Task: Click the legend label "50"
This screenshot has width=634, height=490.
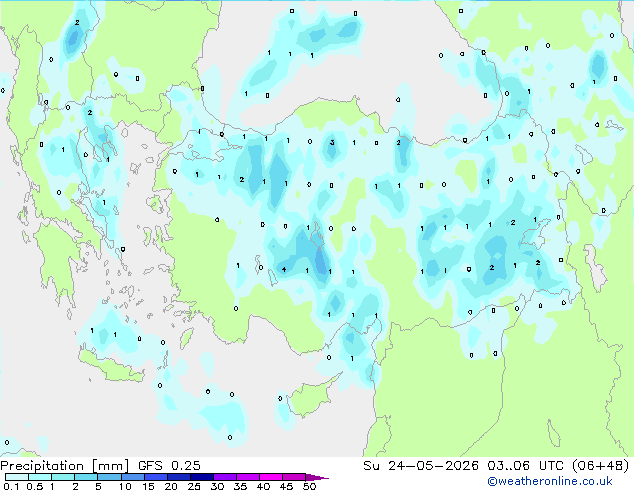Action: tap(309, 486)
